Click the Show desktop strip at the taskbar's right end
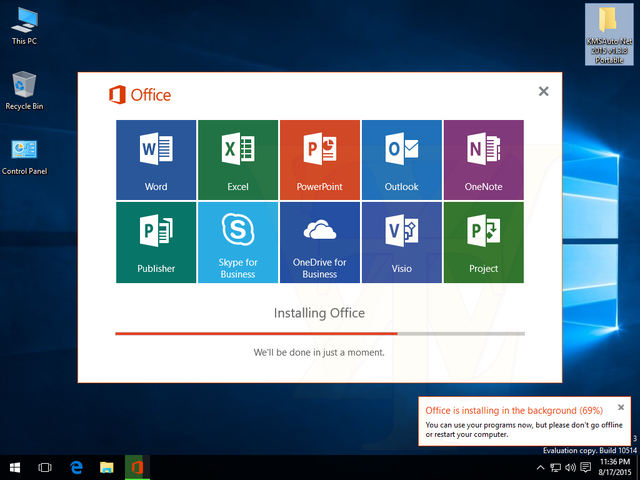Screen dimensions: 640x480 coord(638,467)
